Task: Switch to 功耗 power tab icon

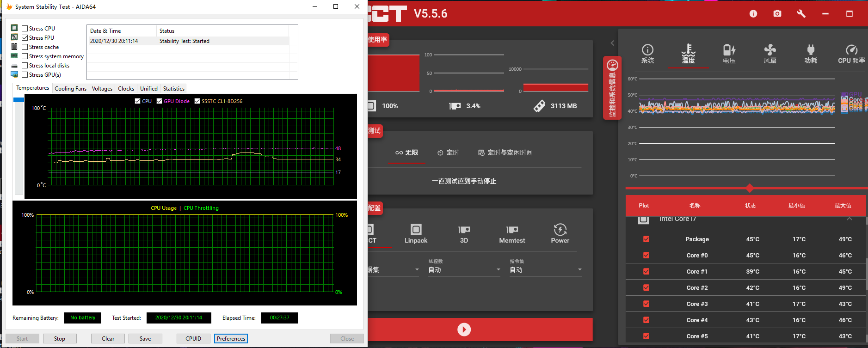Action: (x=811, y=54)
